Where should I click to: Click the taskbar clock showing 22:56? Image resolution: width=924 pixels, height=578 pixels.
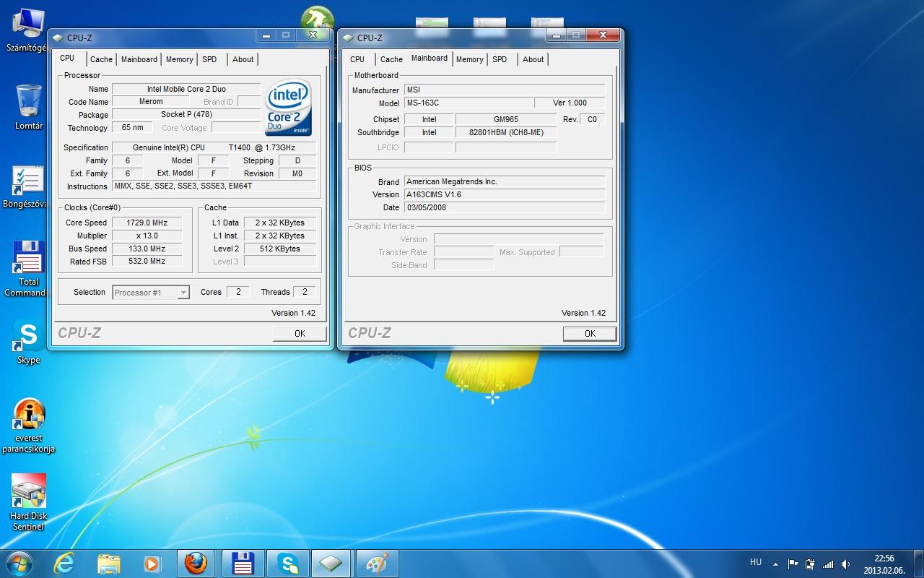click(x=884, y=564)
